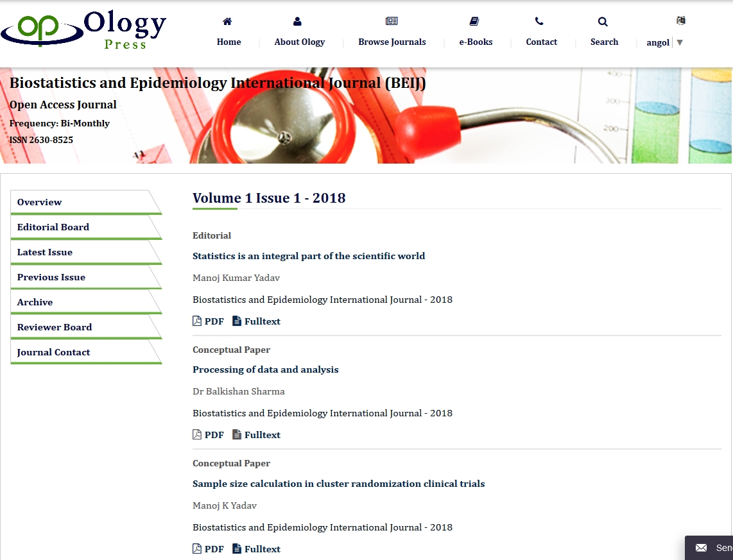Click 'Open Access Journal' text

(x=63, y=105)
